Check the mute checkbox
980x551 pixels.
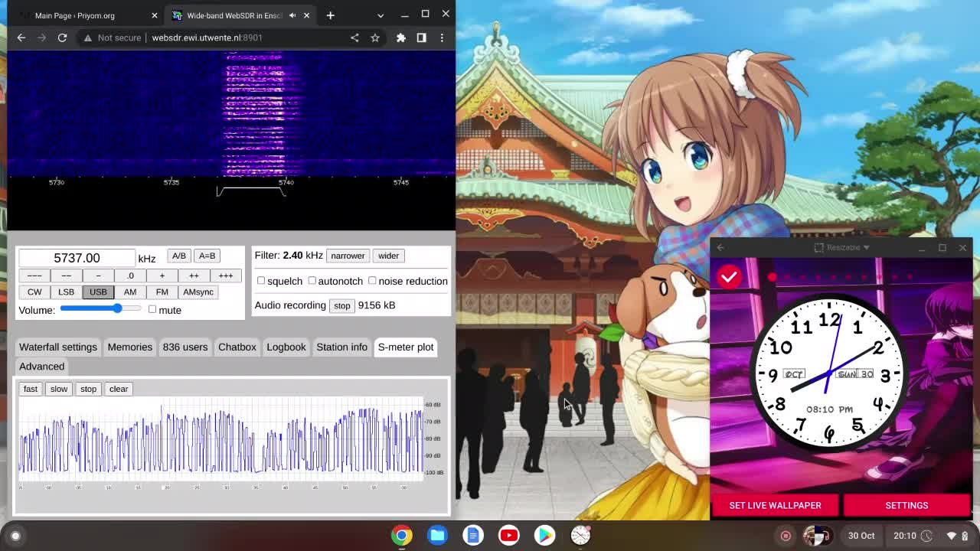click(152, 309)
